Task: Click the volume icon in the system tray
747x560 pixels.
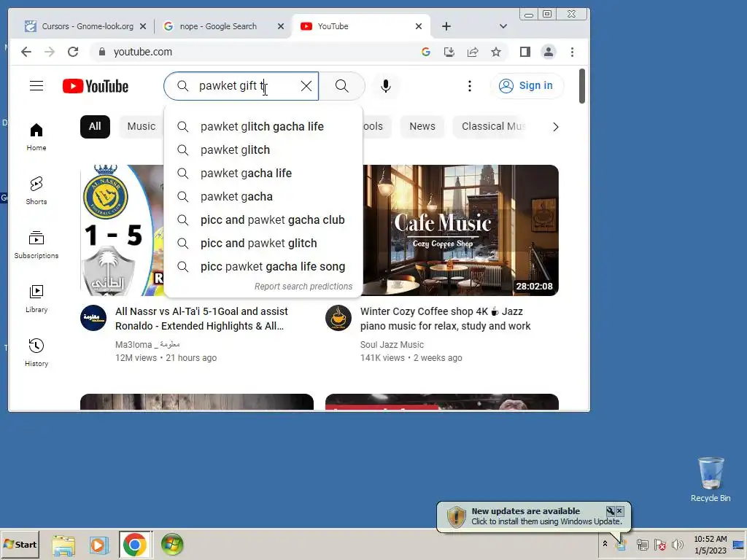Action: point(677,544)
